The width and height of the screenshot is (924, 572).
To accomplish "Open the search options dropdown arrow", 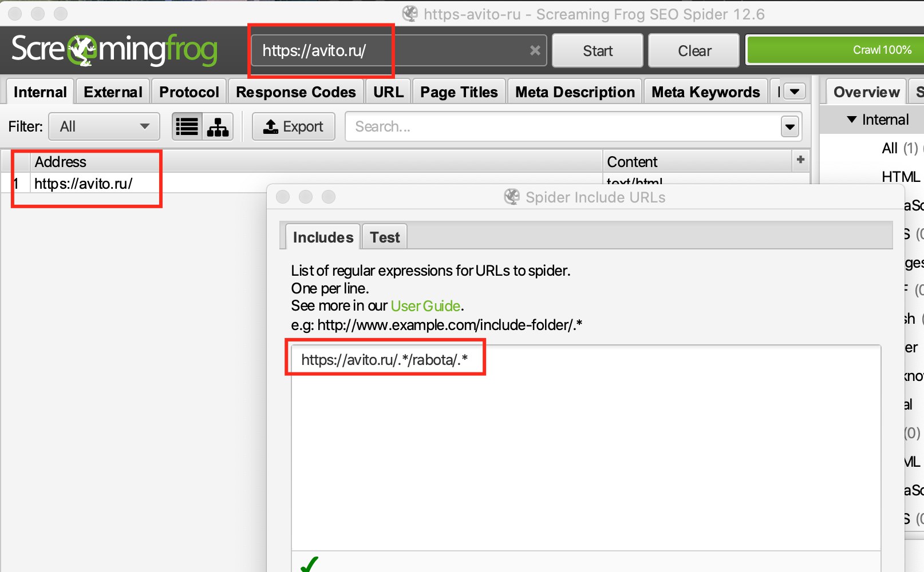I will pos(790,126).
